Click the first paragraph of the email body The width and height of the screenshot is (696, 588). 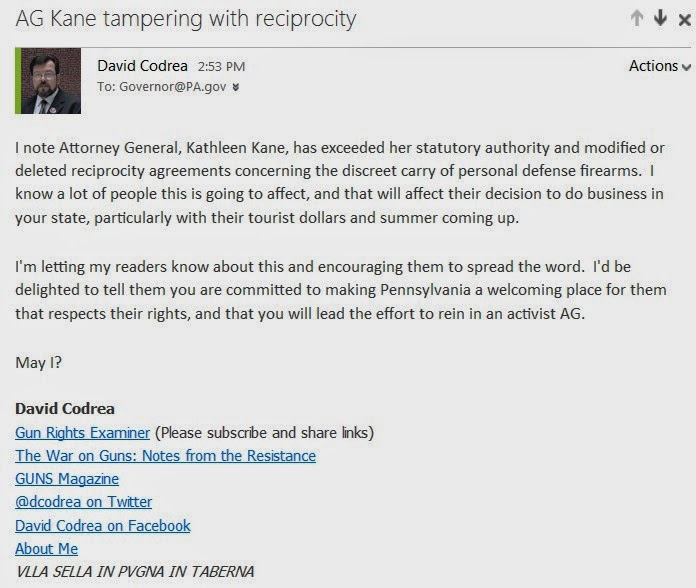tap(340, 168)
